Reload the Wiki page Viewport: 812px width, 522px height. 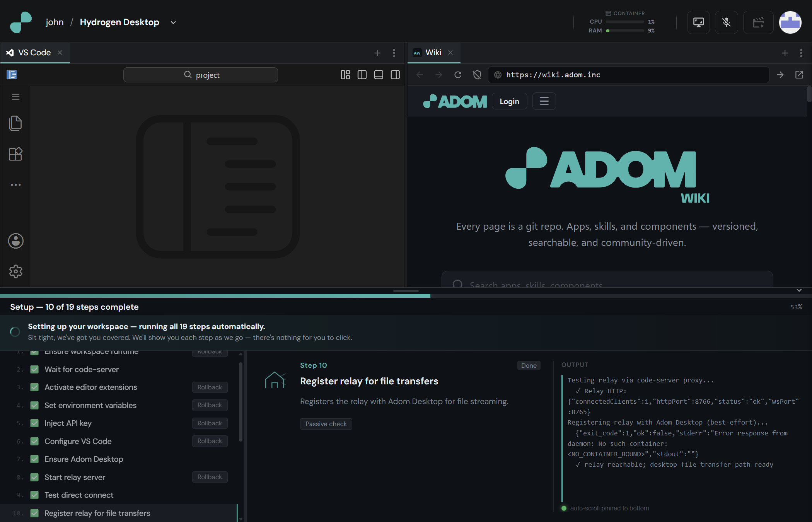pyautogui.click(x=458, y=75)
